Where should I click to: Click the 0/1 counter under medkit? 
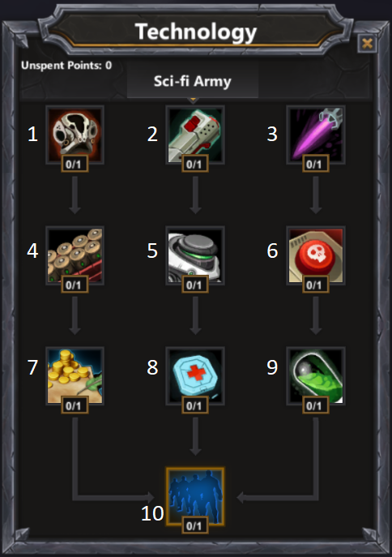pos(194,405)
